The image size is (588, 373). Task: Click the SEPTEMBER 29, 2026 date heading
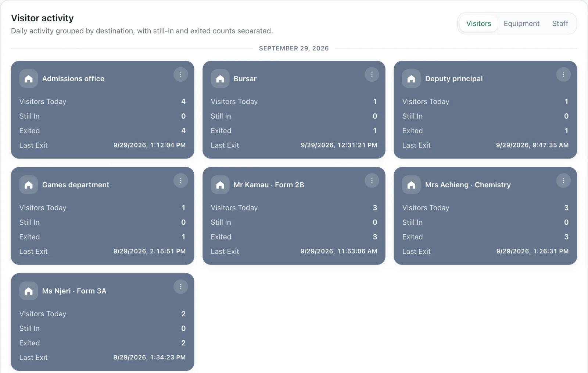294,48
